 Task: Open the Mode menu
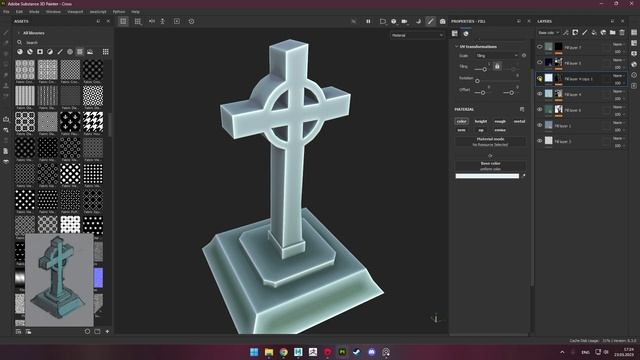pos(34,12)
